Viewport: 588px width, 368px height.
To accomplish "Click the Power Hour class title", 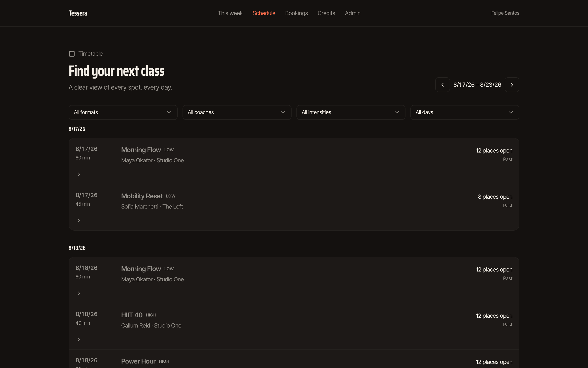I will (x=138, y=361).
